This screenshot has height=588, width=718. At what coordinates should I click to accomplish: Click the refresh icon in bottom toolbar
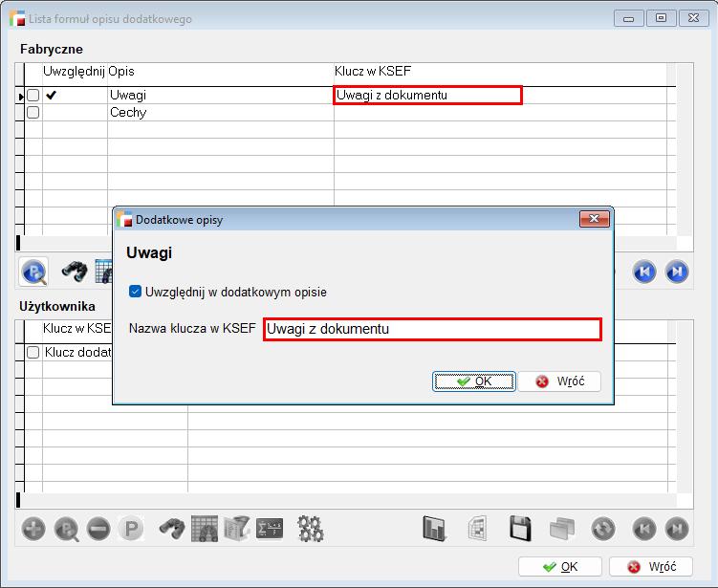602,529
